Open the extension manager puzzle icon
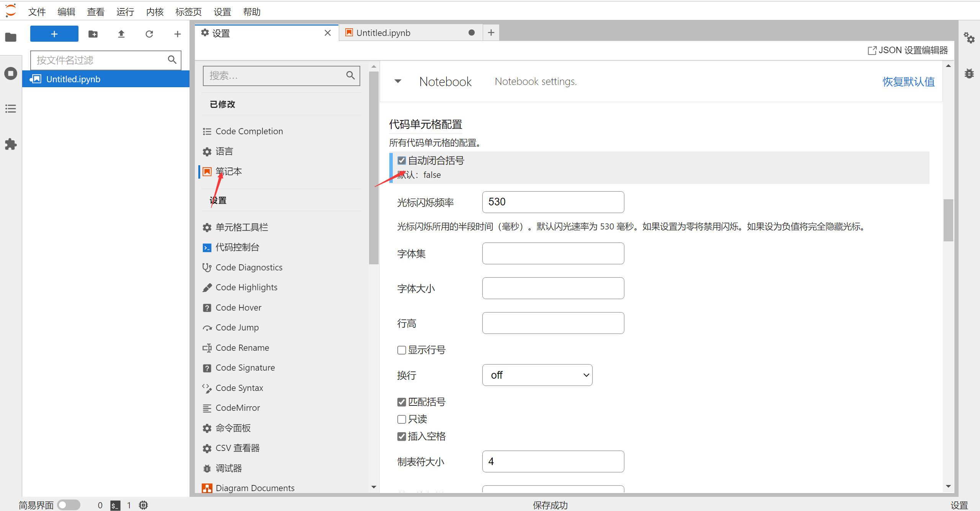Screen dimensions: 980x511 click(x=11, y=144)
